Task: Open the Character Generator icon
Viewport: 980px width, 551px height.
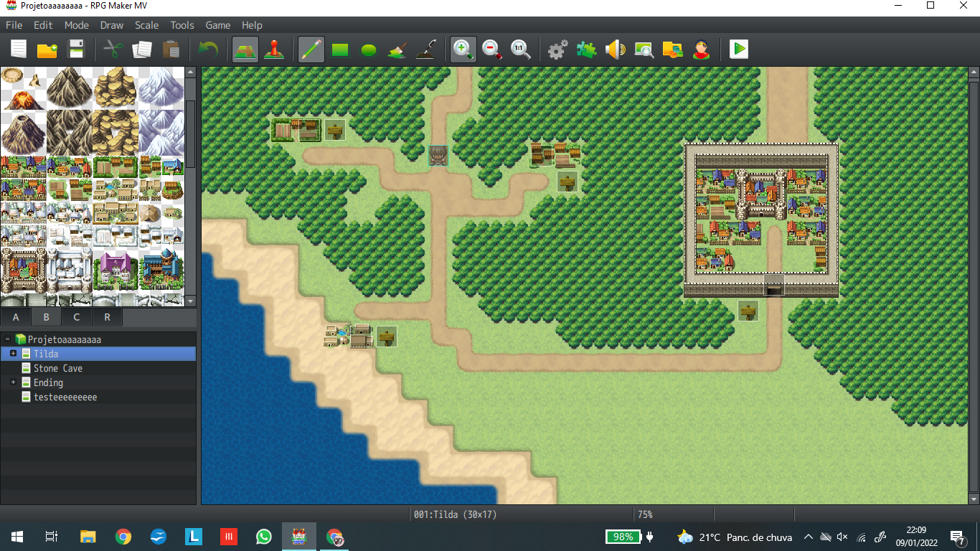Action: pos(702,50)
